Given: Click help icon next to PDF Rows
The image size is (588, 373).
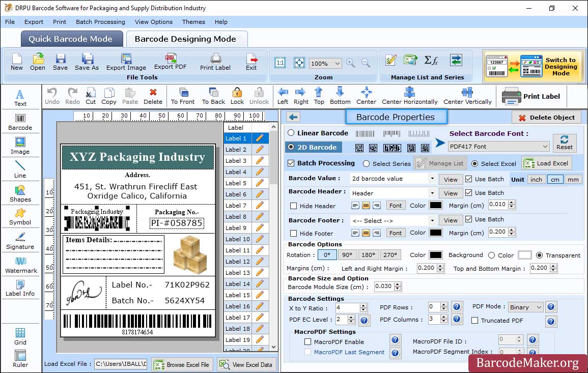Looking at the screenshot, I should coord(456,307).
